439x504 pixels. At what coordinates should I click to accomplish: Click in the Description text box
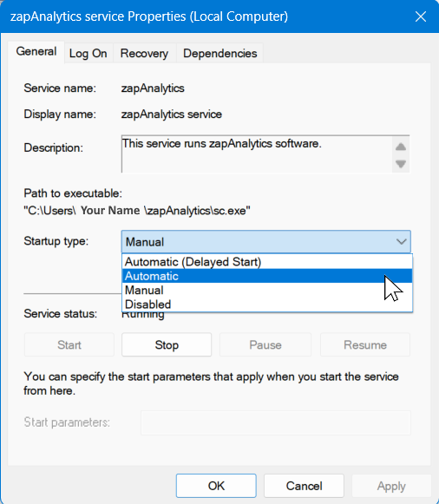[257, 154]
